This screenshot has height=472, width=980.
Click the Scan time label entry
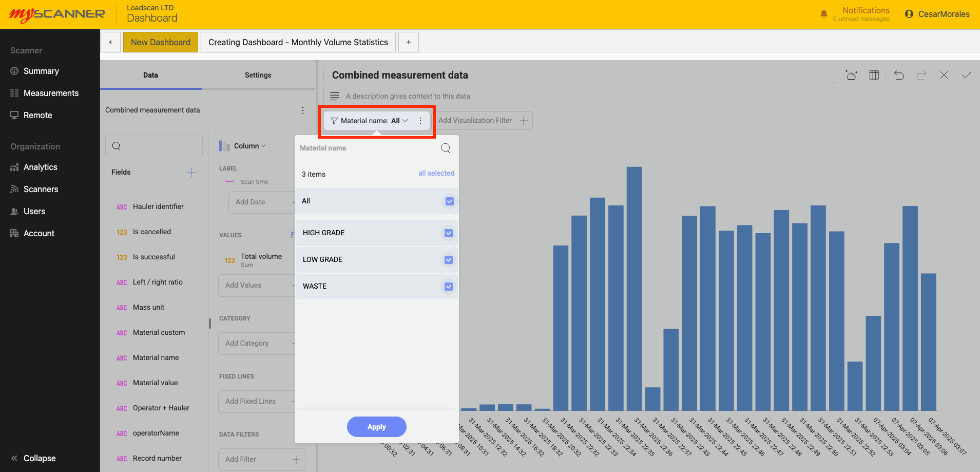[x=254, y=182]
